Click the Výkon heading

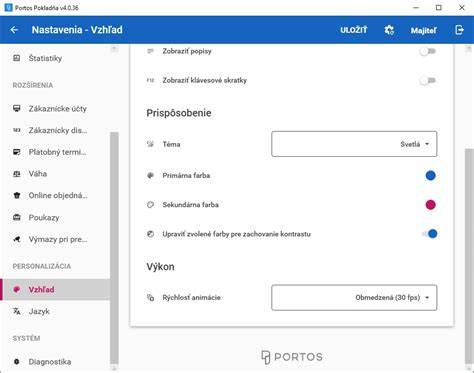click(160, 267)
